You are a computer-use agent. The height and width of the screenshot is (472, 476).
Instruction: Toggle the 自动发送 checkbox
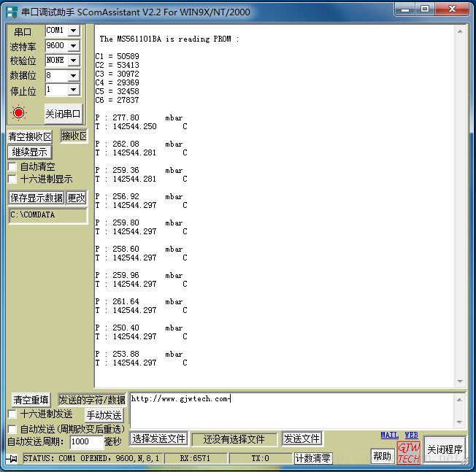(12, 429)
